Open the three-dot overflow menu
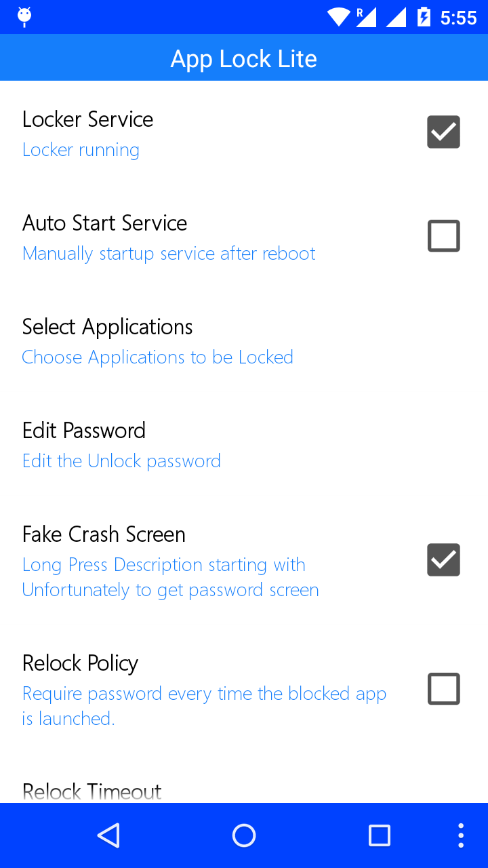 coord(461,835)
